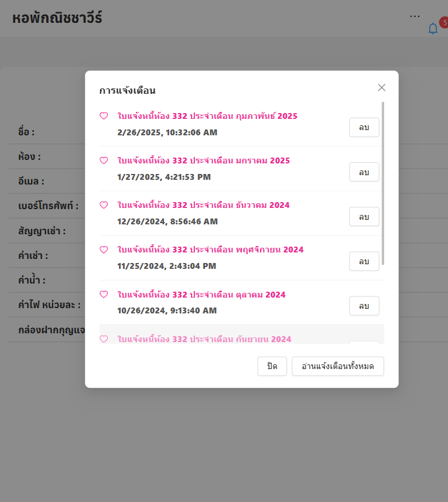Viewport: 448px width, 502px height.
Task: Click heart icon for กุมภาพันธ์ 2025 notification
Action: coord(104,116)
